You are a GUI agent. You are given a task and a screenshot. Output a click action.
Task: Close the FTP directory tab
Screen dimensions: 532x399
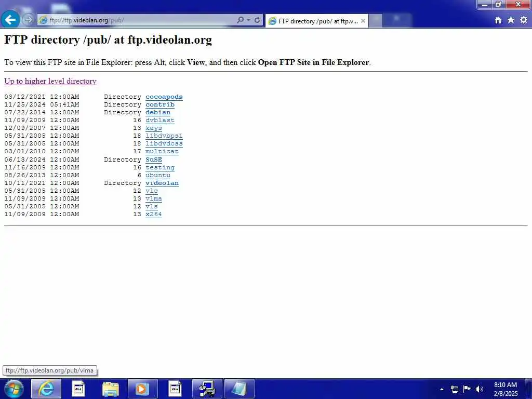coord(363,21)
